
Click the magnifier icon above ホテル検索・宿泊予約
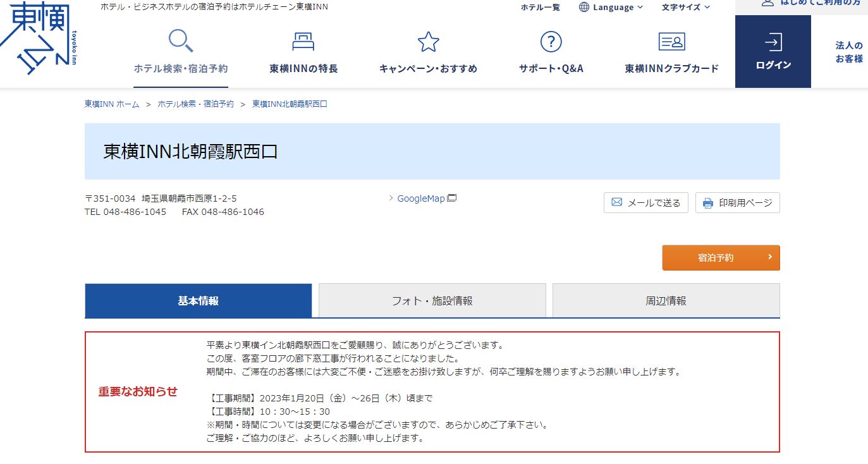pyautogui.click(x=181, y=41)
